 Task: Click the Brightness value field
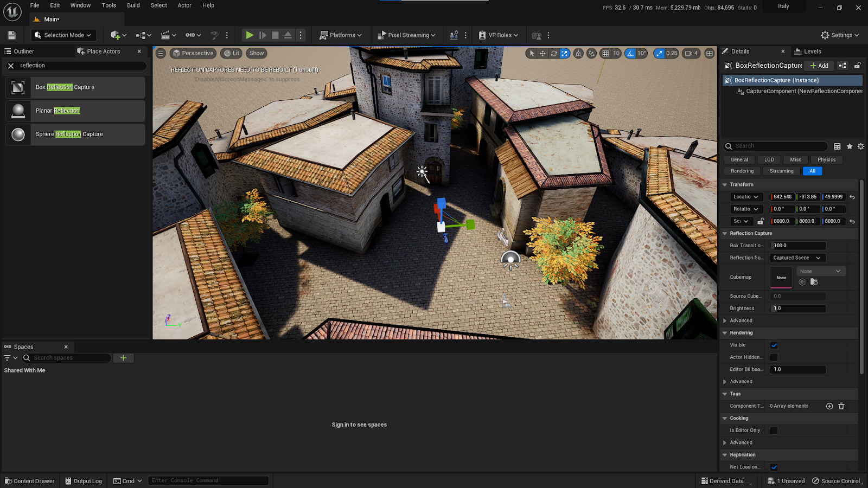(x=798, y=309)
